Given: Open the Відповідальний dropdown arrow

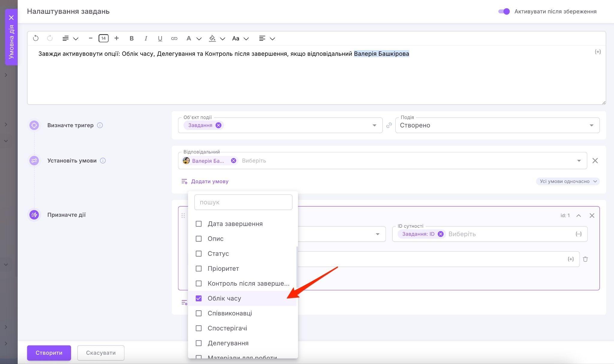Looking at the screenshot, I should tap(579, 161).
